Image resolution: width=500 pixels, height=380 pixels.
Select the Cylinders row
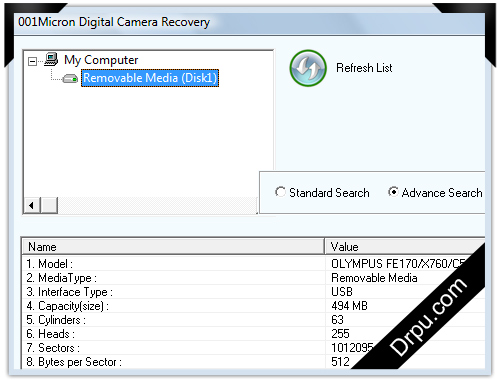pos(253,320)
